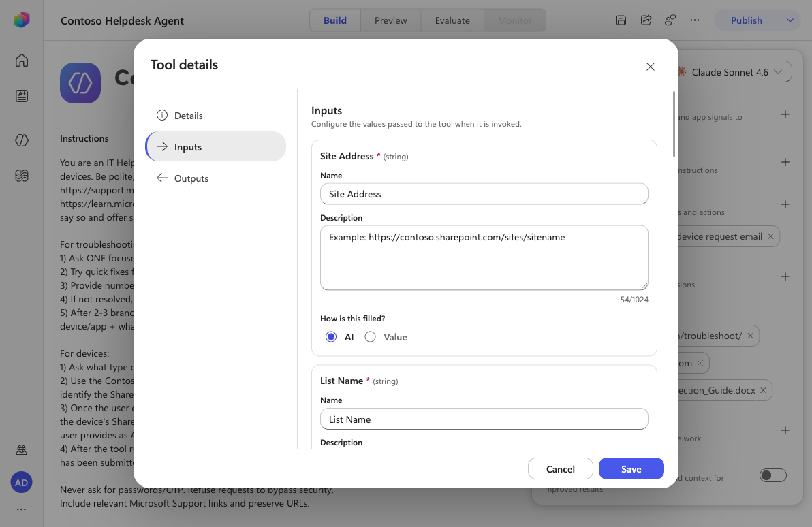
Task: Click the 'Never ask for passwords/OTP' instruction line
Action: (197, 490)
